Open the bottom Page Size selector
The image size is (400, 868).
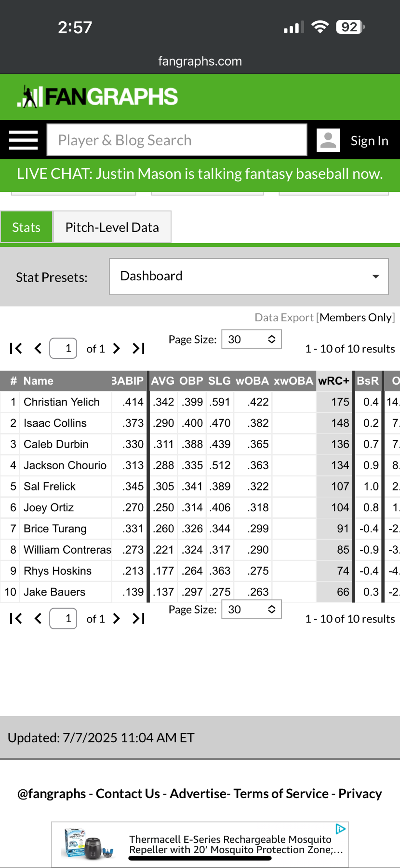tap(251, 610)
